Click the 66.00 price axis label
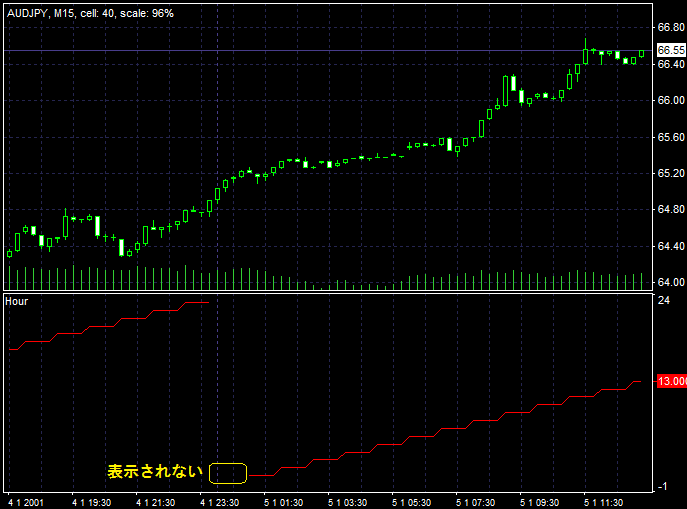Screen dimensions: 687x509 [671, 100]
